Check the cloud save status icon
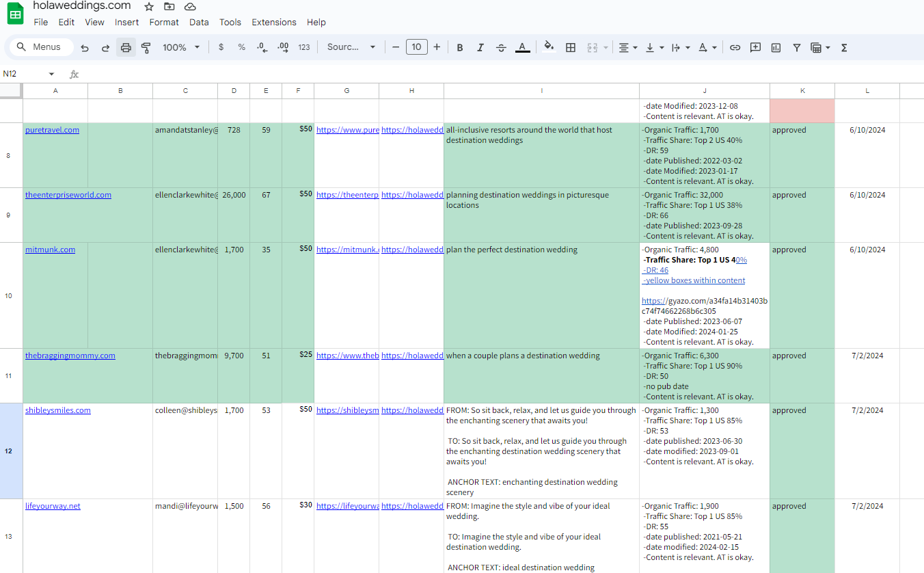 190,6
